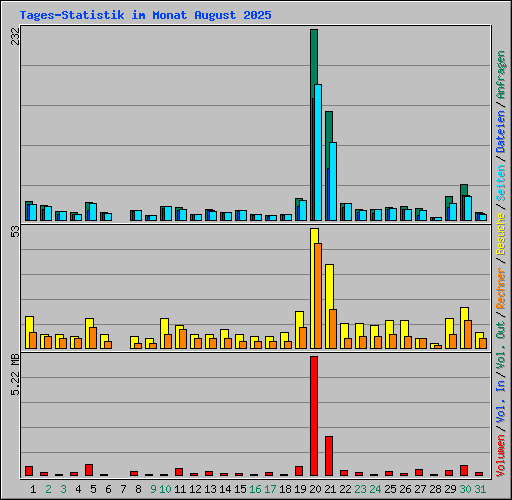Click the red Volumen bar for day 5
The width and height of the screenshot is (512, 500).
coord(89,470)
